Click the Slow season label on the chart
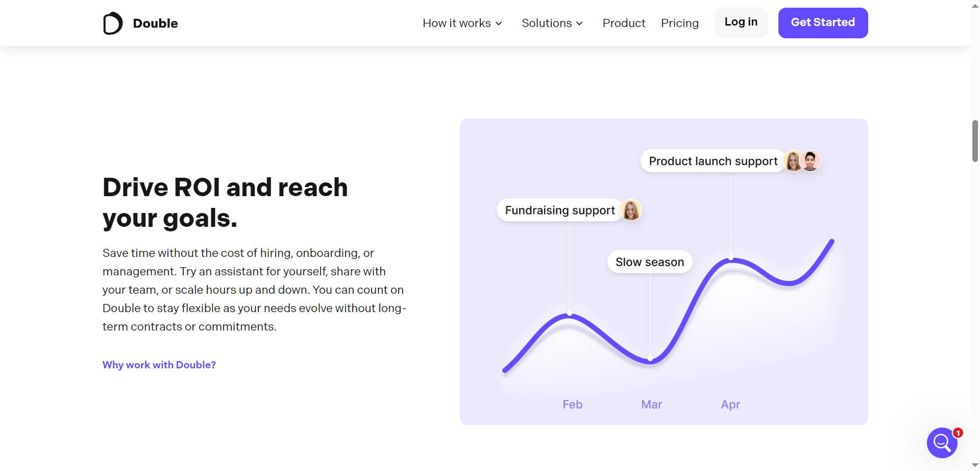The image size is (980, 471). (649, 262)
